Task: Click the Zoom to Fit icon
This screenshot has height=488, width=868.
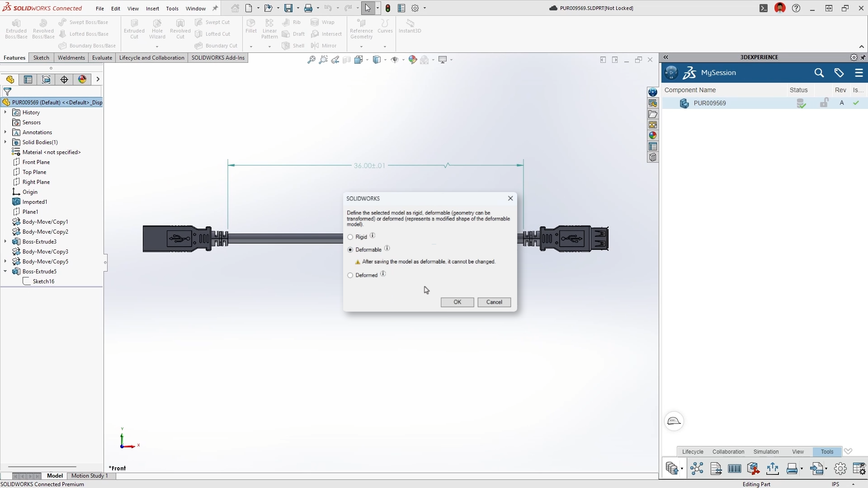Action: [x=311, y=60]
